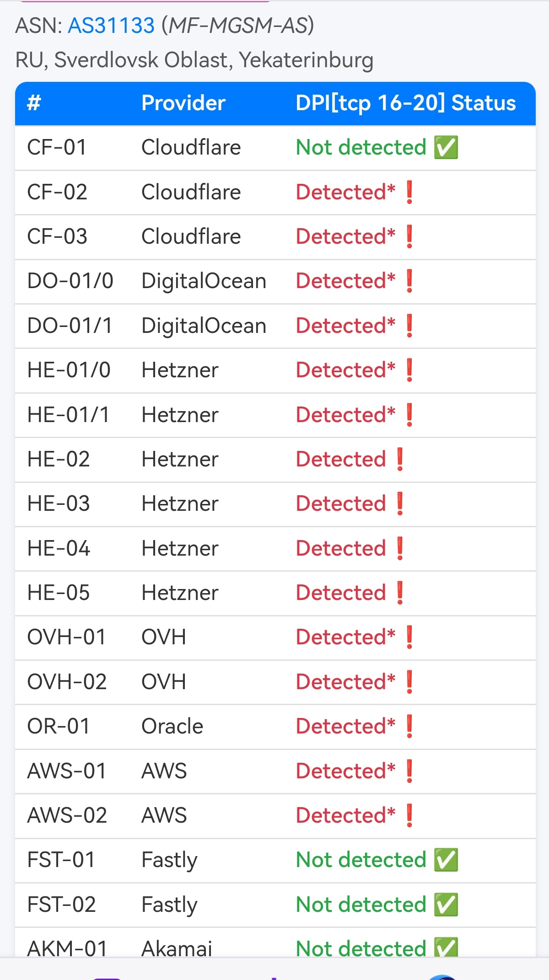Click the red exclamation mark in the OR-01 row

coord(409,726)
